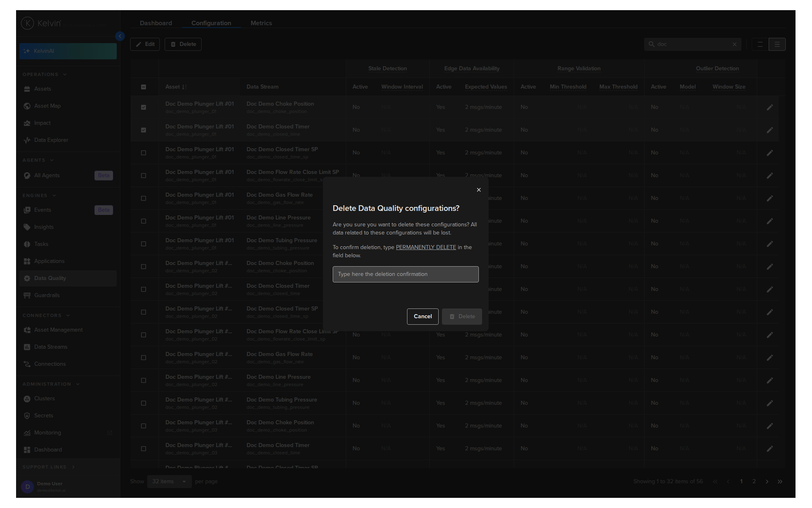Open Data Explorer in the sidebar
Screen dimensions: 812x508
point(68,140)
